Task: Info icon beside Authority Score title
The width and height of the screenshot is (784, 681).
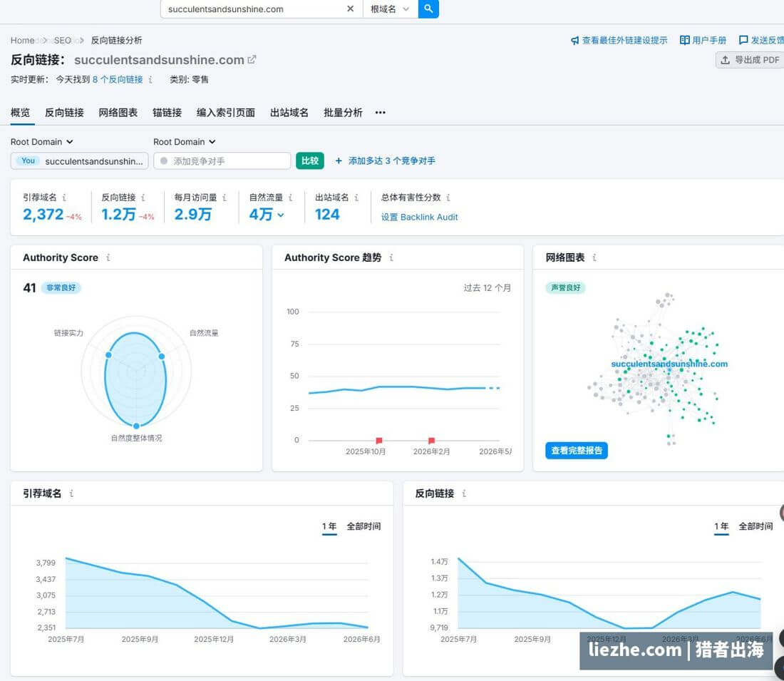Action: 108,257
